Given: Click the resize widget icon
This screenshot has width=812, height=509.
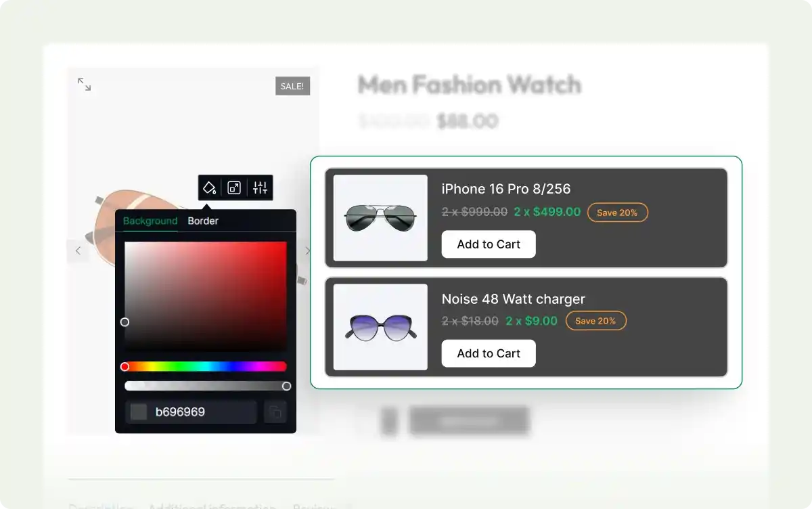Looking at the screenshot, I should pyautogui.click(x=235, y=188).
